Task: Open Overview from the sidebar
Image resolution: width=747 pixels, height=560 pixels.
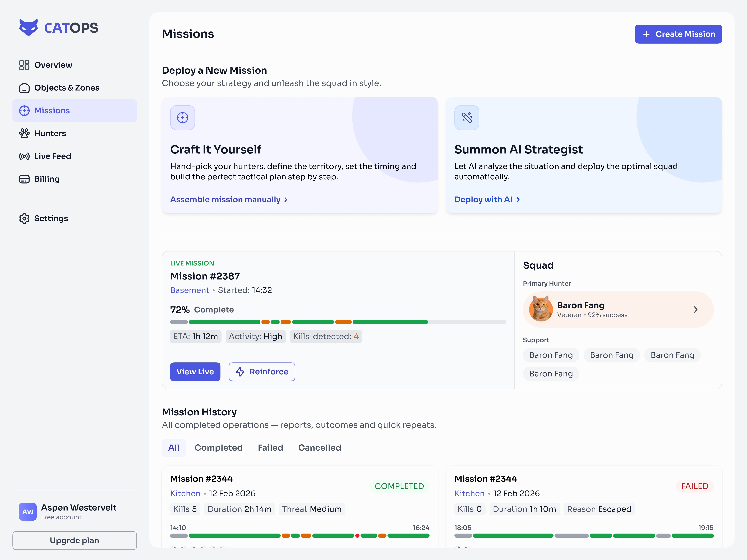Action: pyautogui.click(x=75, y=65)
